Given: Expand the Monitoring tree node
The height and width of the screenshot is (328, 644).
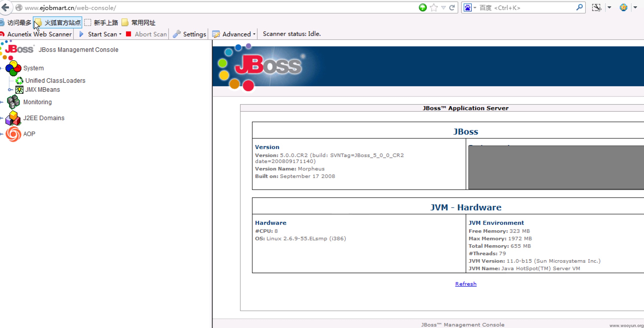Looking at the screenshot, I should tap(1, 102).
